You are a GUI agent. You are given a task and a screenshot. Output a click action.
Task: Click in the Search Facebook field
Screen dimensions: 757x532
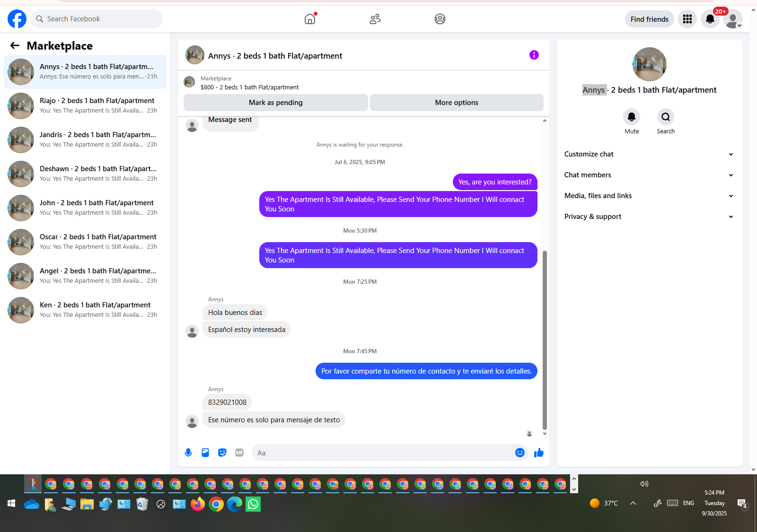click(97, 19)
